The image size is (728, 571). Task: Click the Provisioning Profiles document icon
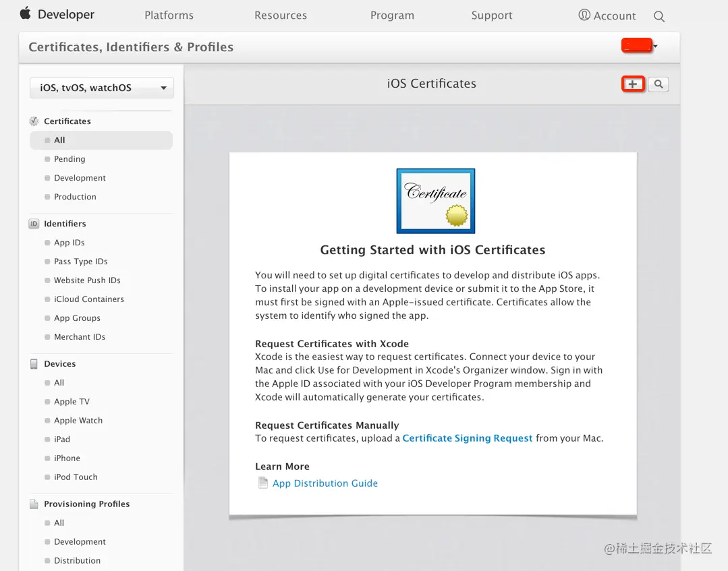pyautogui.click(x=34, y=504)
